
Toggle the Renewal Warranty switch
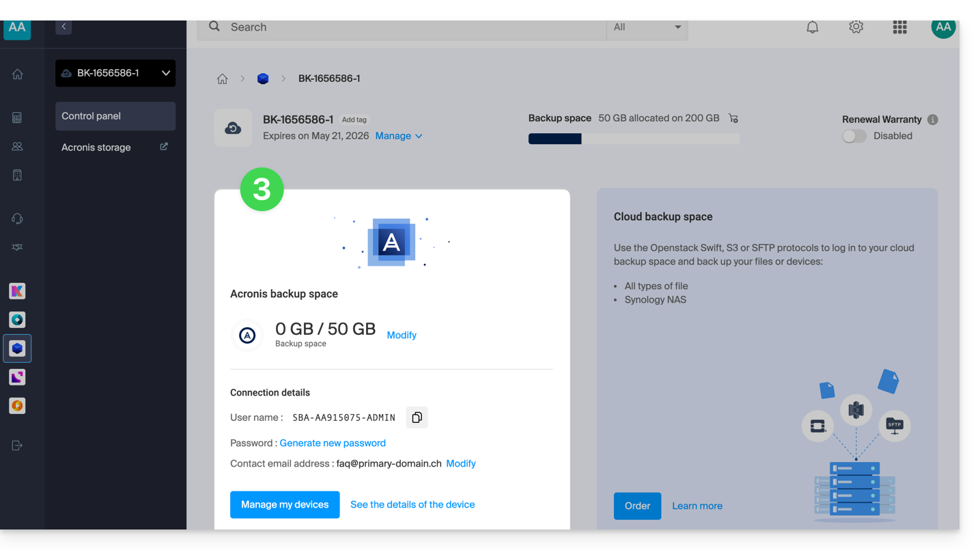pos(854,136)
